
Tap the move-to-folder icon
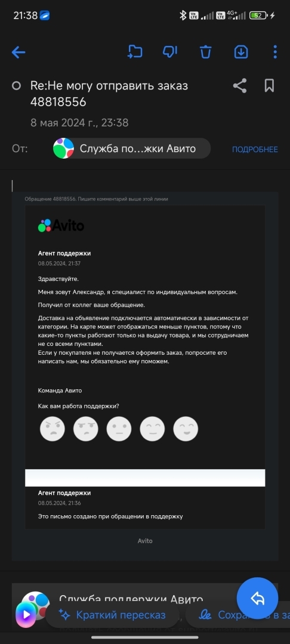tap(135, 52)
